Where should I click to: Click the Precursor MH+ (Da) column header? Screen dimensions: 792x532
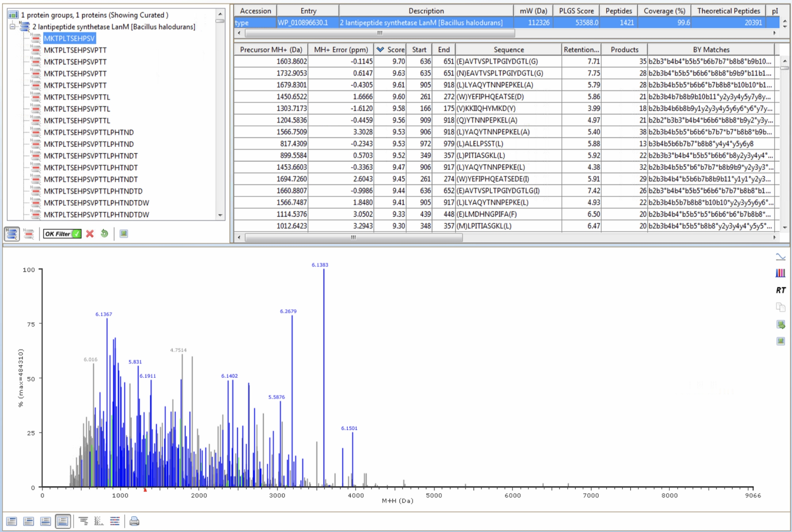271,49
